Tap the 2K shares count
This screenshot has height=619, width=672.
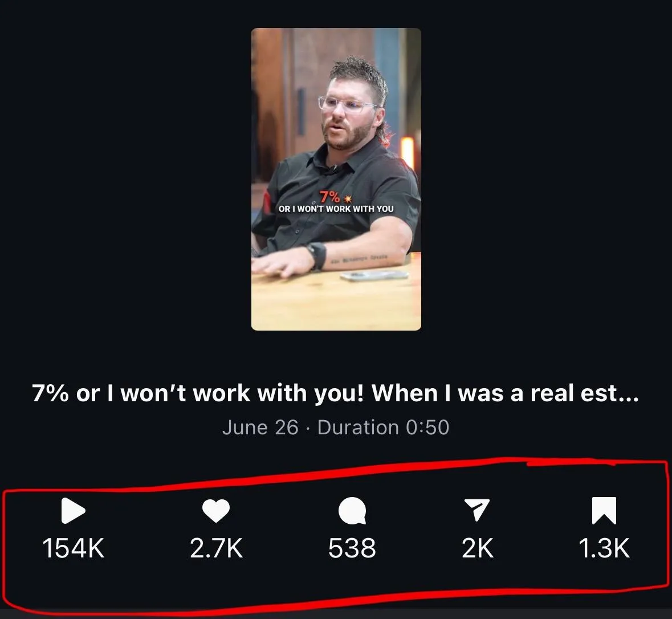point(478,548)
